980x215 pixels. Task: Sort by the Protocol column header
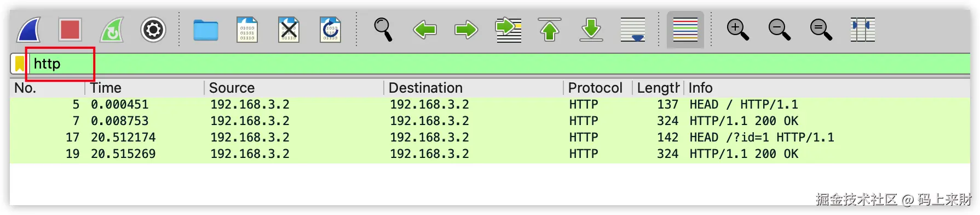click(598, 88)
